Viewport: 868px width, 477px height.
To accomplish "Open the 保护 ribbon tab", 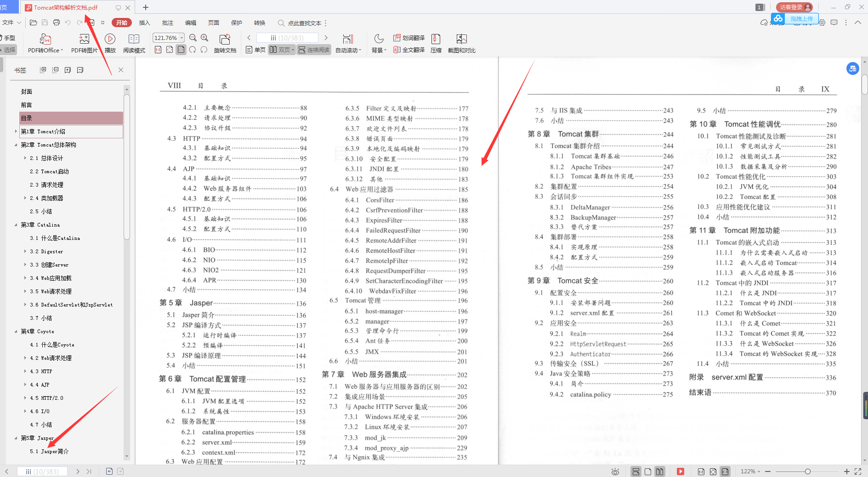I will coord(237,23).
